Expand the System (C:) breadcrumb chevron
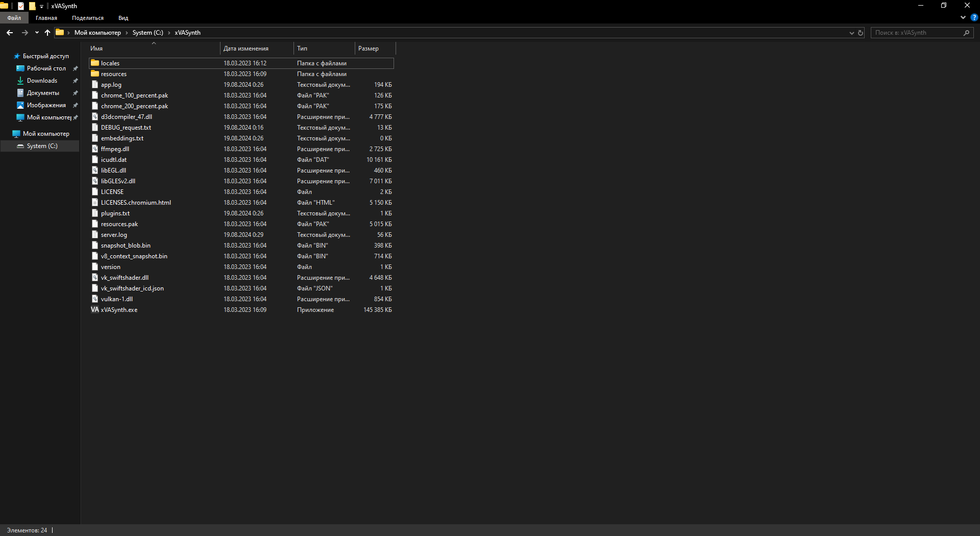980x536 pixels. [169, 33]
